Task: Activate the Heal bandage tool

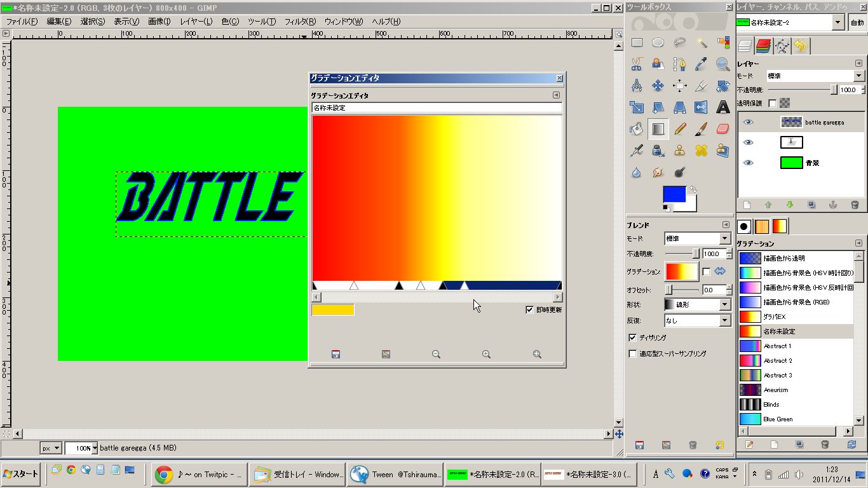Action: 702,151
